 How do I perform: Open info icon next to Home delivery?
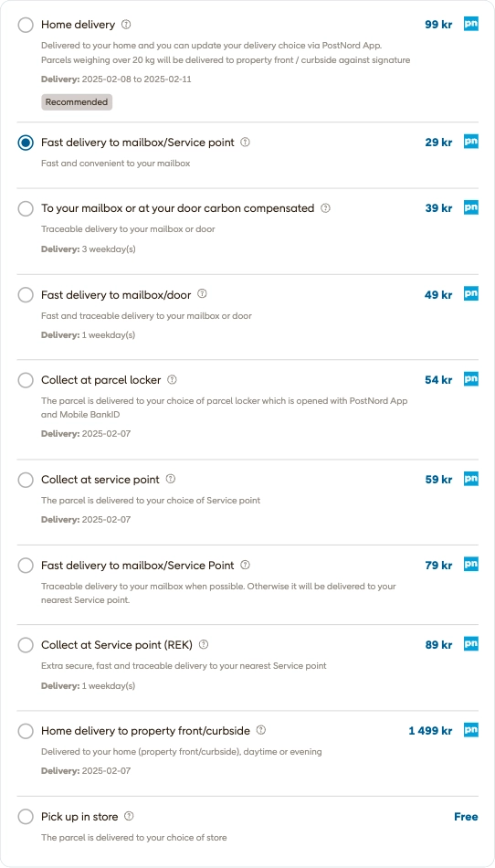click(x=126, y=25)
